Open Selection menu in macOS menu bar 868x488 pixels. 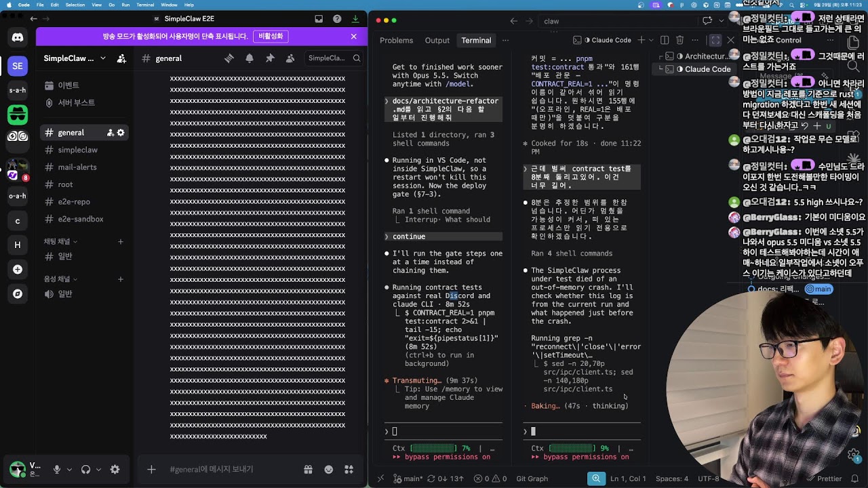pyautogui.click(x=75, y=5)
